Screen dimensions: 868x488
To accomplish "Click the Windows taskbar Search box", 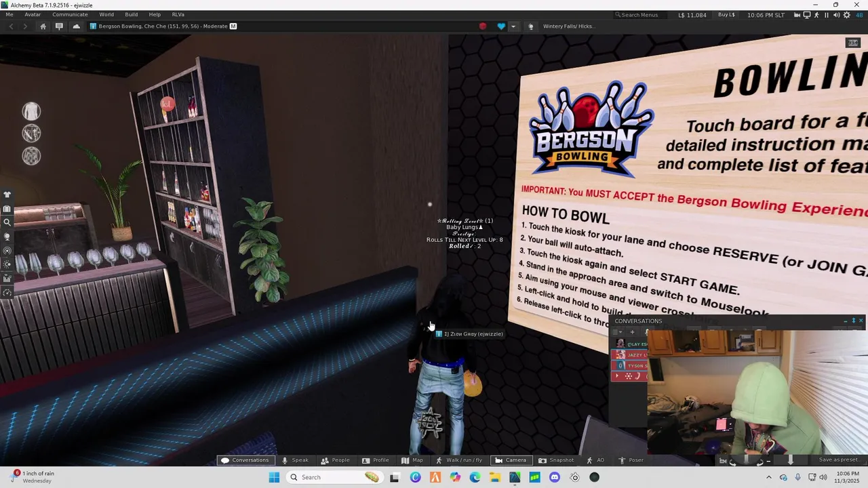I will (334, 477).
